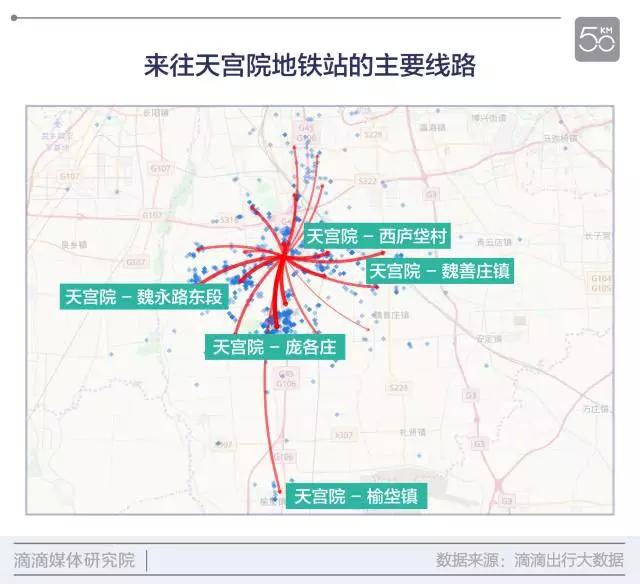Viewport: 640px width, 584px height.
Task: Click the X307 road marker on map
Action: [x=343, y=435]
